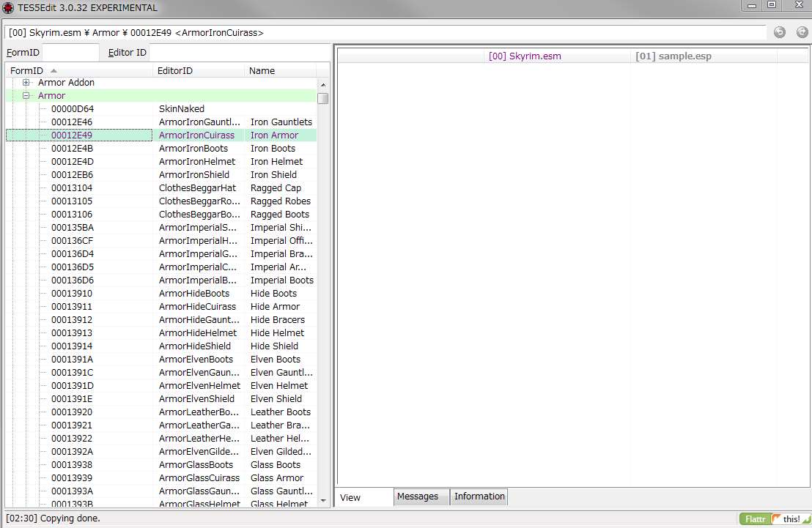The image size is (812, 528).
Task: Select the Elven Shield record 0001391E
Action: pyautogui.click(x=161, y=399)
